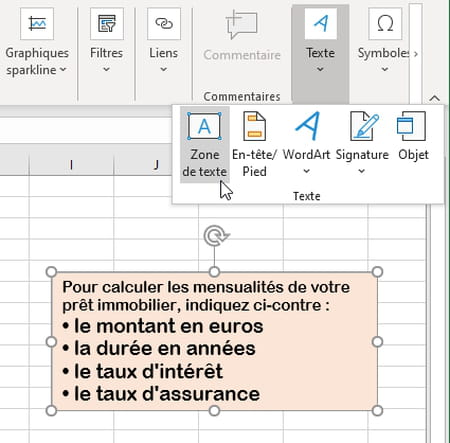Click the Liens chain icon
The image size is (450, 443).
click(164, 24)
